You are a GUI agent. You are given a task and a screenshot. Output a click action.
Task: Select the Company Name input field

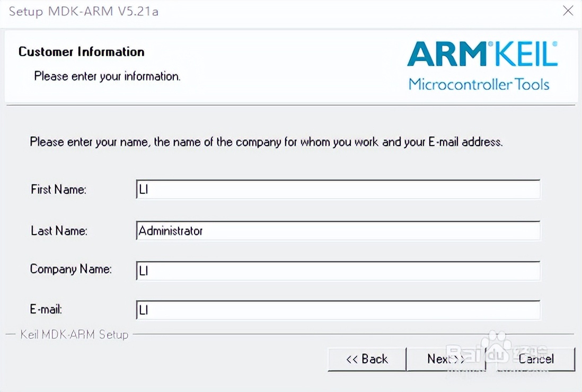[x=338, y=271]
